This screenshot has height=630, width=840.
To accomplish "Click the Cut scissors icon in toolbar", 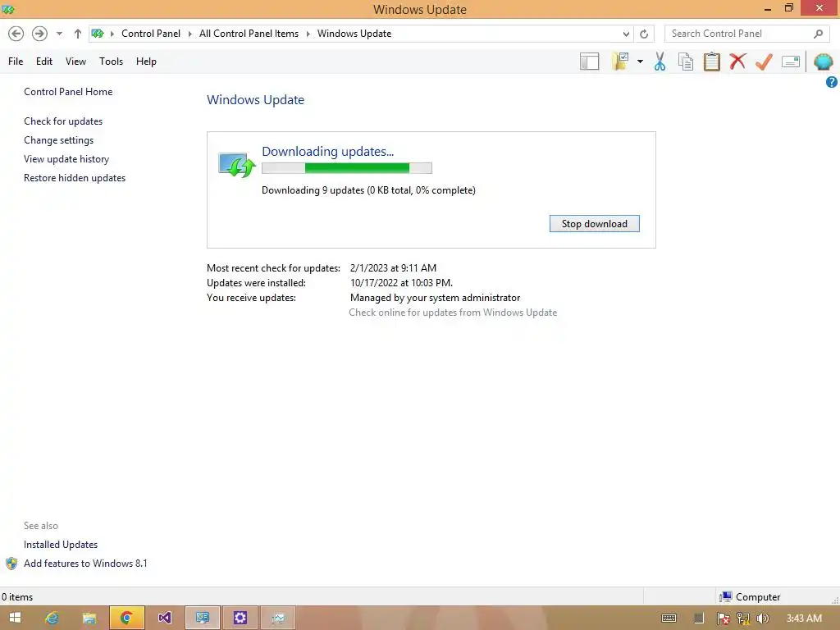I will [660, 62].
